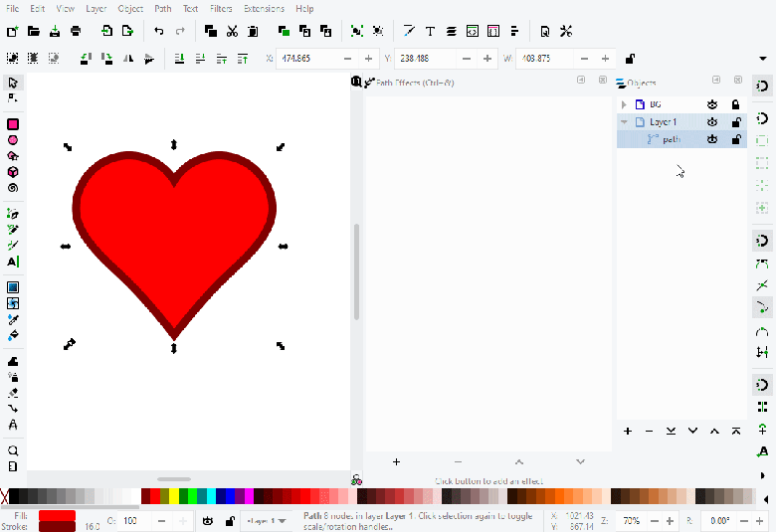Open the Filters menu

[221, 8]
